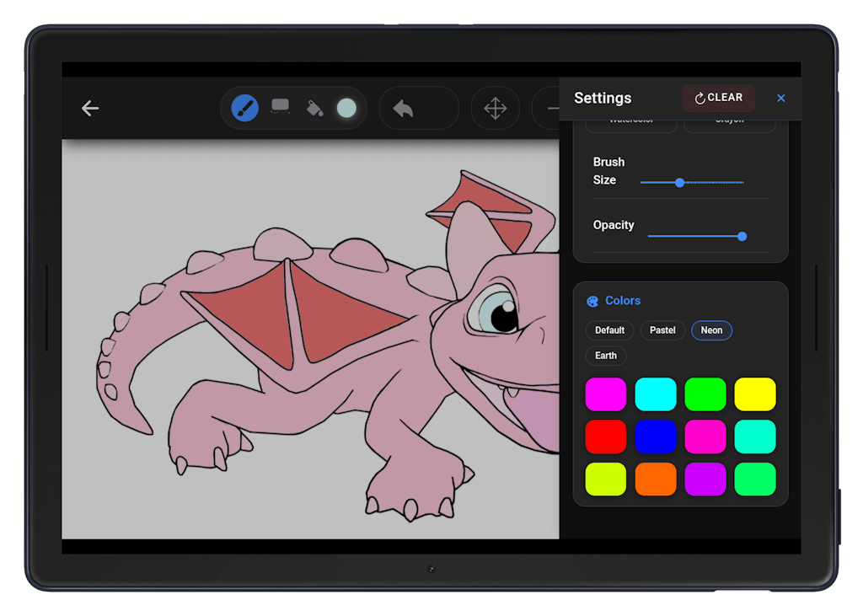Pick the neon green swatch
This screenshot has height=616, width=863.
click(x=705, y=394)
